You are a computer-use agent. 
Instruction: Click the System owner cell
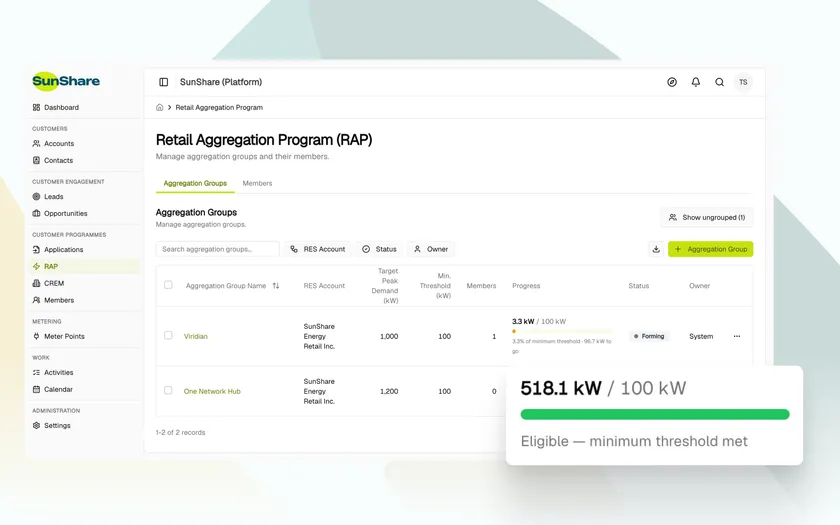[x=701, y=336]
